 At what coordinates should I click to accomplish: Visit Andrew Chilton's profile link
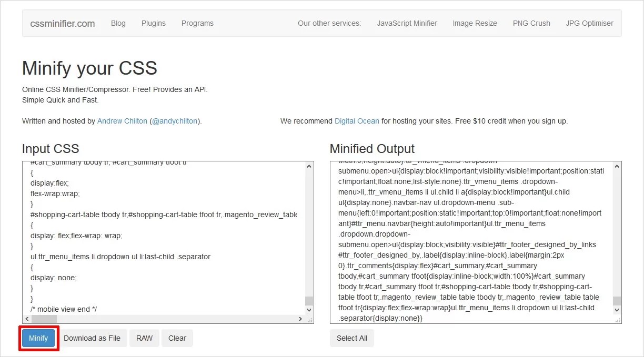tap(122, 121)
